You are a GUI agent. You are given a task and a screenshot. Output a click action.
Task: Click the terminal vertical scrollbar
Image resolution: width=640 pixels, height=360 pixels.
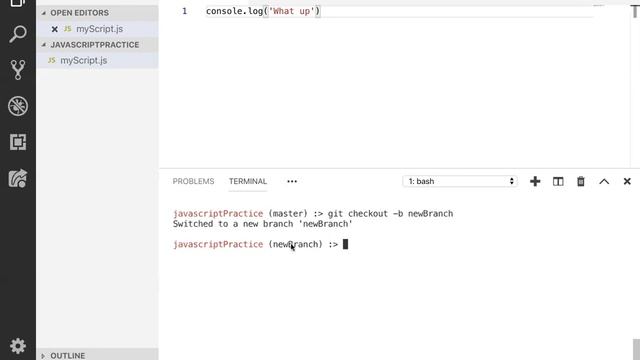[x=636, y=349]
